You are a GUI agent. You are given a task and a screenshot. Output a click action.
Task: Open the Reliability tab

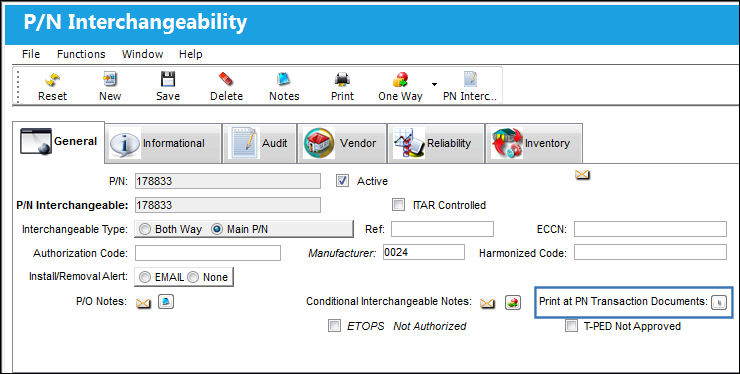436,143
